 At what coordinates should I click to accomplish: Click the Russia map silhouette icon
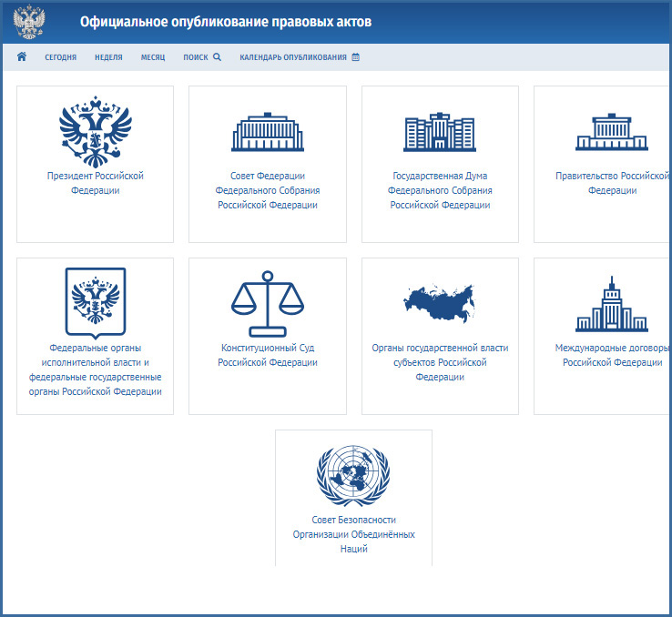(440, 303)
